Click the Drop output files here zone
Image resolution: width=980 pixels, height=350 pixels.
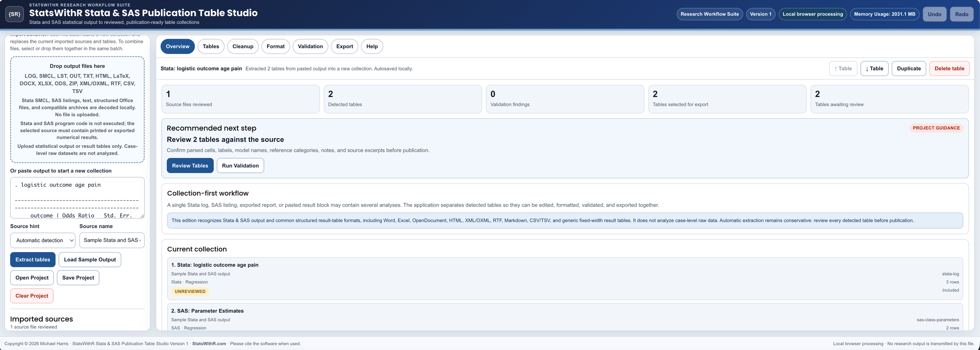77,110
